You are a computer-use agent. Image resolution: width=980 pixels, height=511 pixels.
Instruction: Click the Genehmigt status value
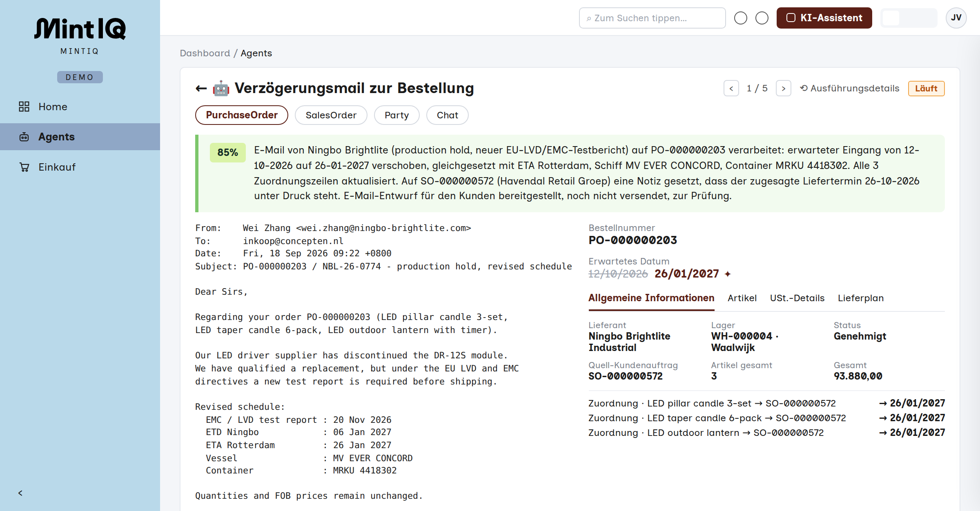(860, 336)
